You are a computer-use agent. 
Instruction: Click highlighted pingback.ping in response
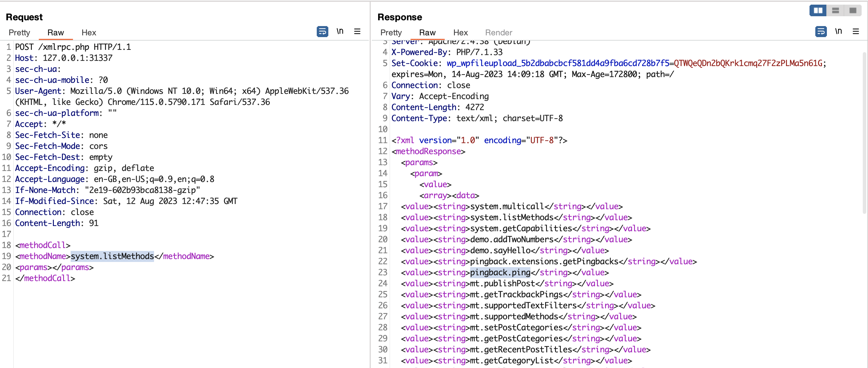click(x=500, y=272)
